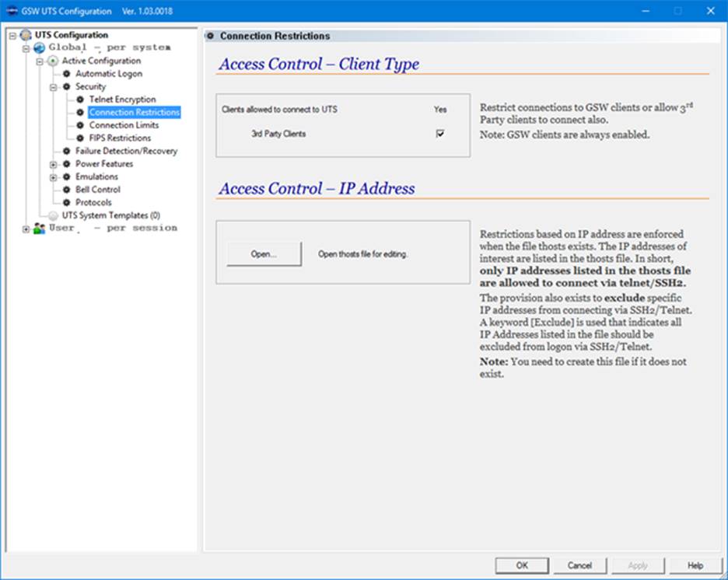
Task: Click the 'Clients allowed to connect to UTS' label
Action: (279, 110)
